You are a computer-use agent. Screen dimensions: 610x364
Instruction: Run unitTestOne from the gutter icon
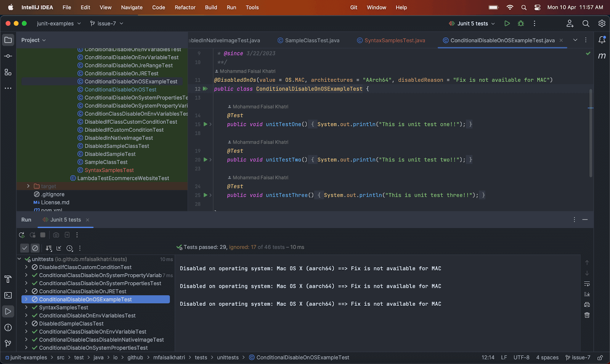(205, 124)
